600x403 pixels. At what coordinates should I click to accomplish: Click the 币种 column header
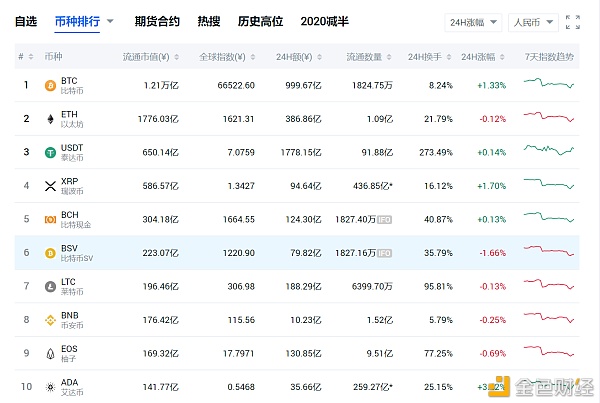click(x=53, y=57)
